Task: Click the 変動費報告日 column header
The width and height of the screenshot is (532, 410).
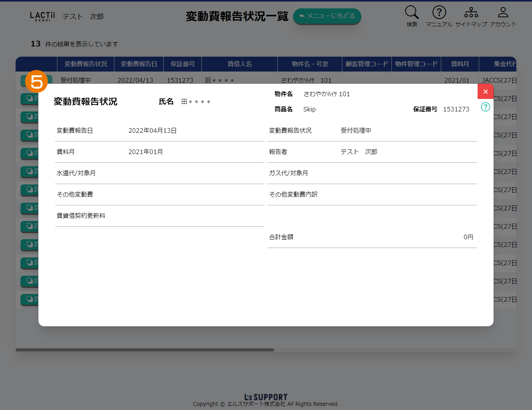Action: click(x=139, y=64)
